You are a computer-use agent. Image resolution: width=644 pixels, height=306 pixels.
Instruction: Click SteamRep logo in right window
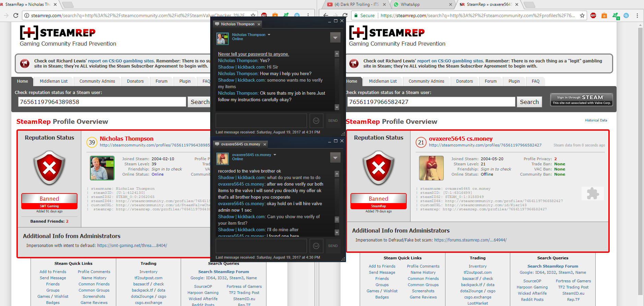click(387, 33)
